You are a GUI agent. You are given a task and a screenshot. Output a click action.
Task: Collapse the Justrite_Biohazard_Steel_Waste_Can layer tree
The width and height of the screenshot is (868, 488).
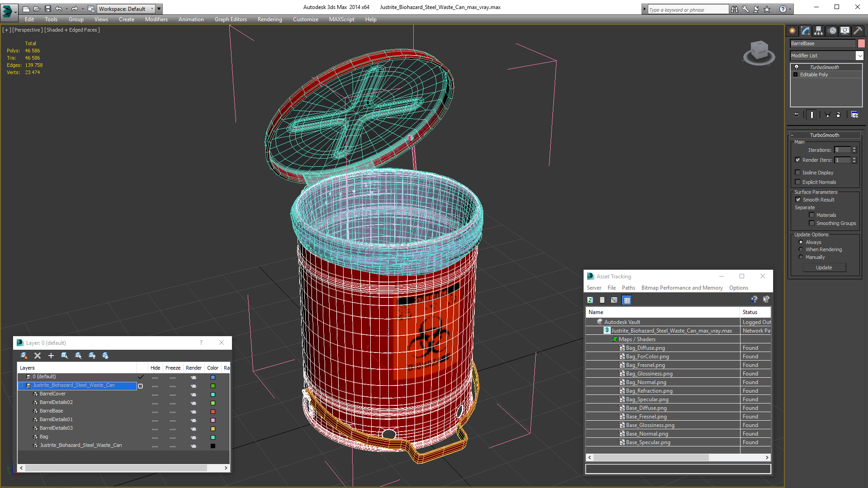21,385
